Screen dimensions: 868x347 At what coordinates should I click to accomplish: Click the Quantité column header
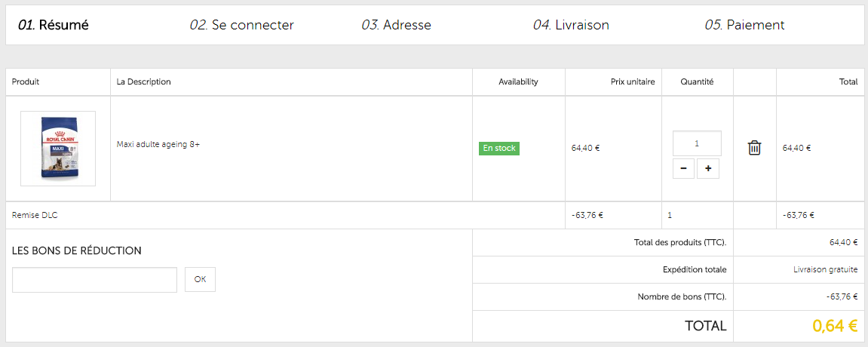coord(697,82)
